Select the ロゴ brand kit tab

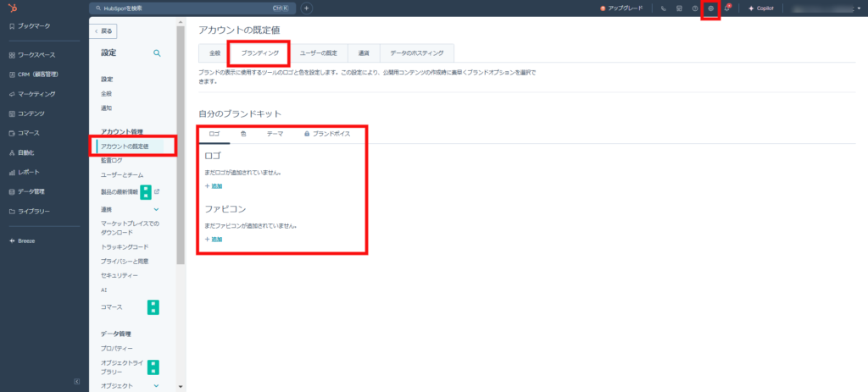pos(214,134)
